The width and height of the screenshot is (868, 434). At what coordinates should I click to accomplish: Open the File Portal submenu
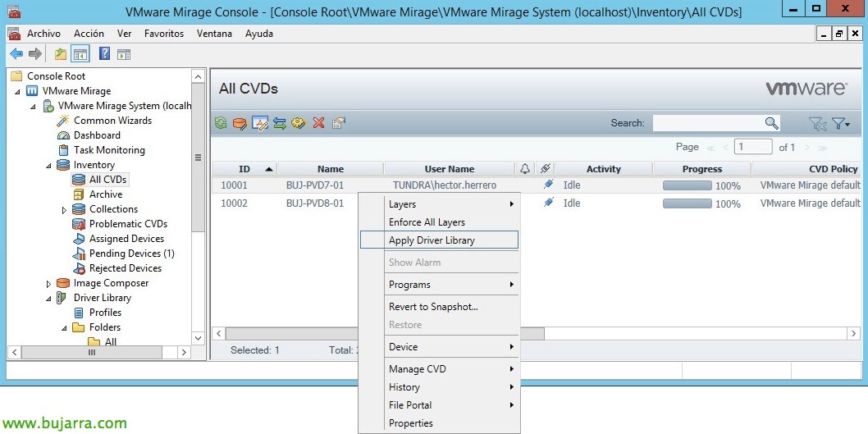(439, 405)
